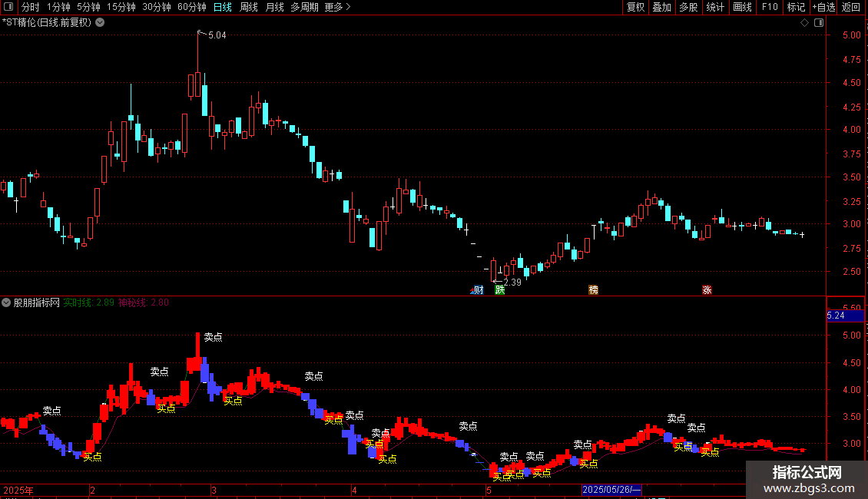Open the F10 company info
Image resolution: width=868 pixels, height=499 pixels.
770,7
